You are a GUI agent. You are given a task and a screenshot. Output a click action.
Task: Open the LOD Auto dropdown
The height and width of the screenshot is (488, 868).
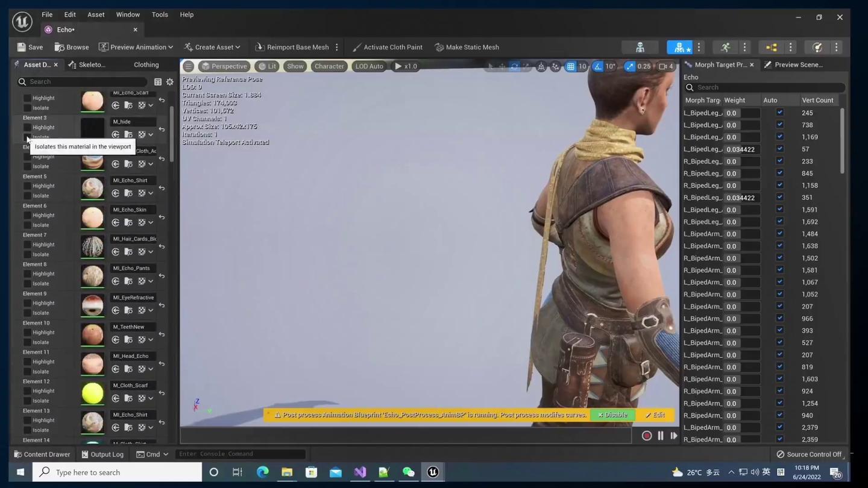tap(369, 66)
